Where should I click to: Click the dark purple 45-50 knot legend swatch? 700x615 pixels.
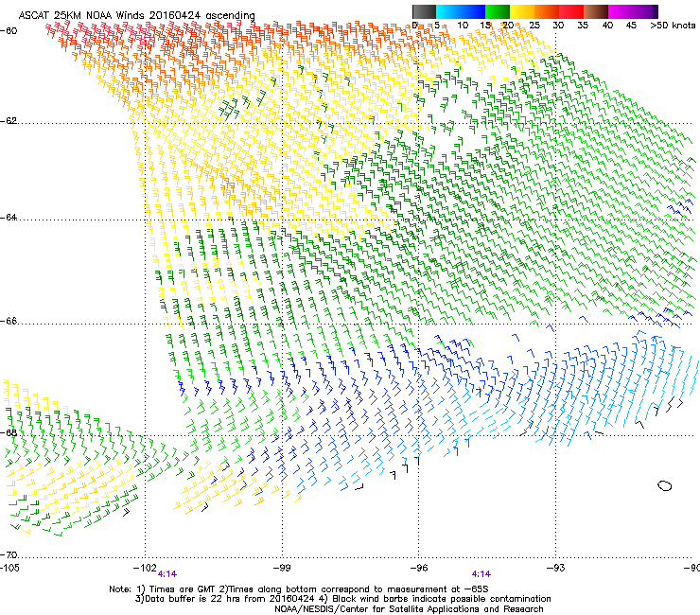(x=645, y=11)
